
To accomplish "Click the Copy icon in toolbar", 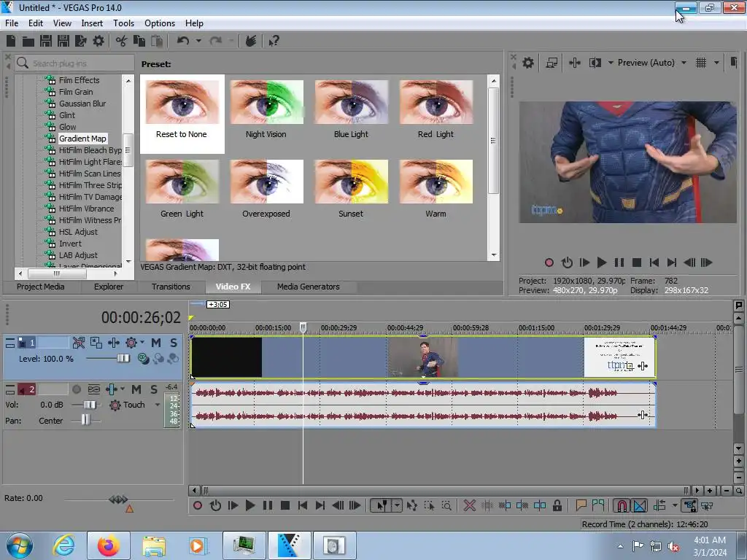I will (139, 41).
